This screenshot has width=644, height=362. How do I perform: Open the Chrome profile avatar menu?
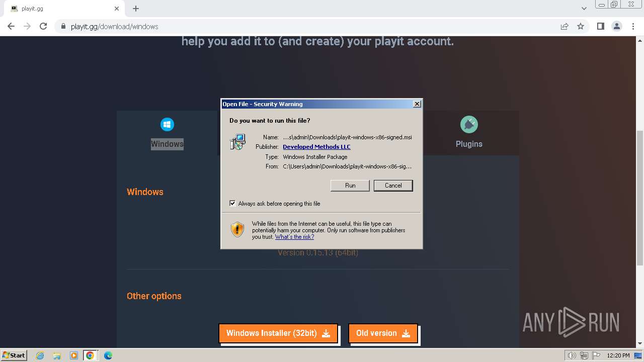[x=616, y=26]
